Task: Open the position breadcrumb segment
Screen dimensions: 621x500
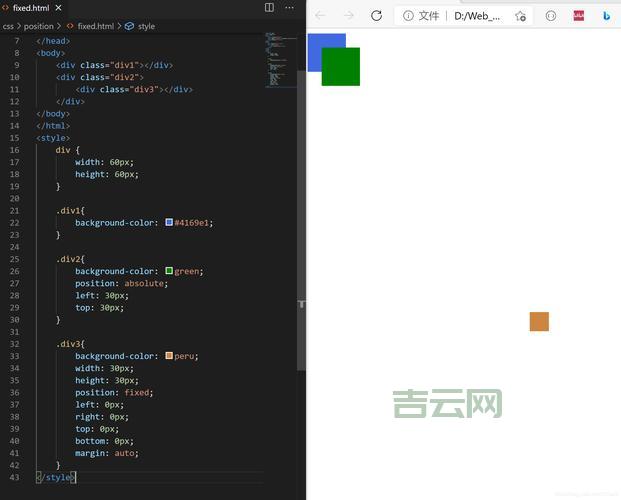Action: 38,26
